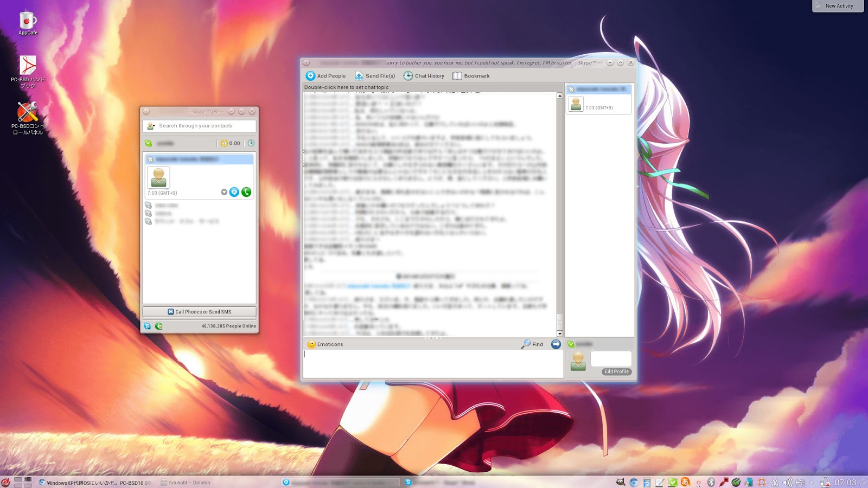Image resolution: width=868 pixels, height=488 pixels.
Task: Switch to the WindowsXP browser taskbar entry
Action: click(x=95, y=483)
